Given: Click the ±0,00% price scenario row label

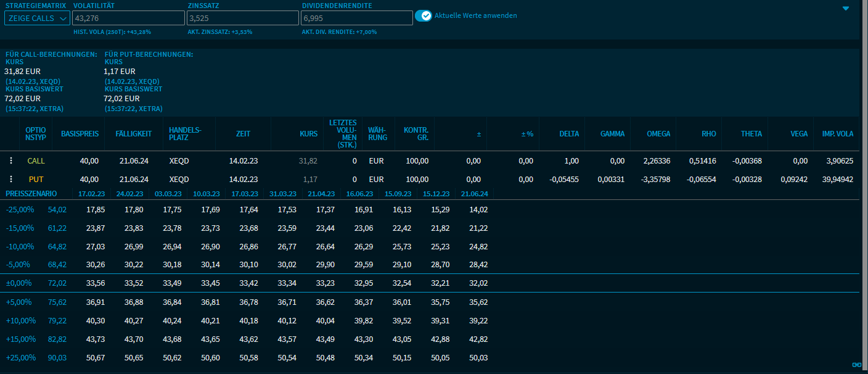Looking at the screenshot, I should click(20, 283).
